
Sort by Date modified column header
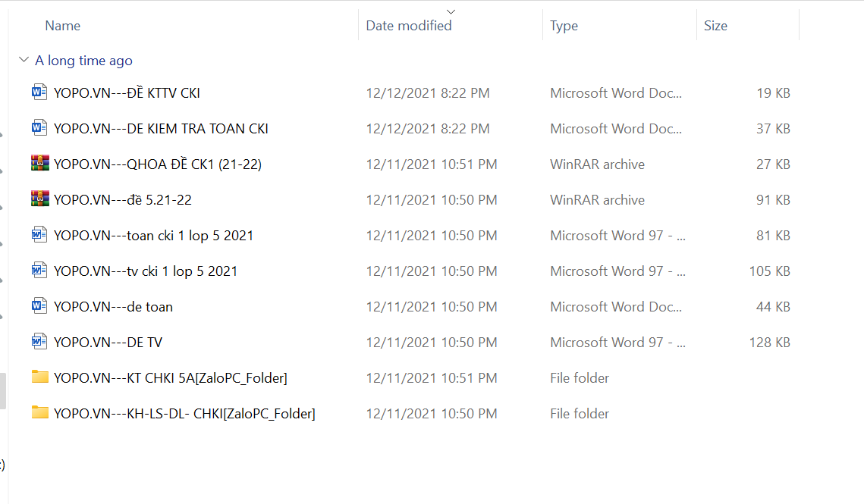(409, 26)
